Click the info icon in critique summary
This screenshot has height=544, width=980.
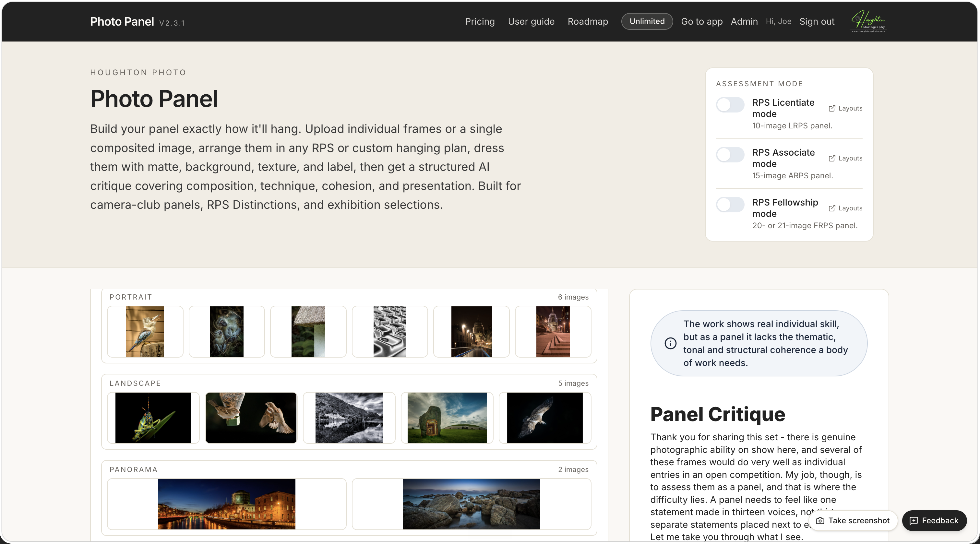coord(670,343)
